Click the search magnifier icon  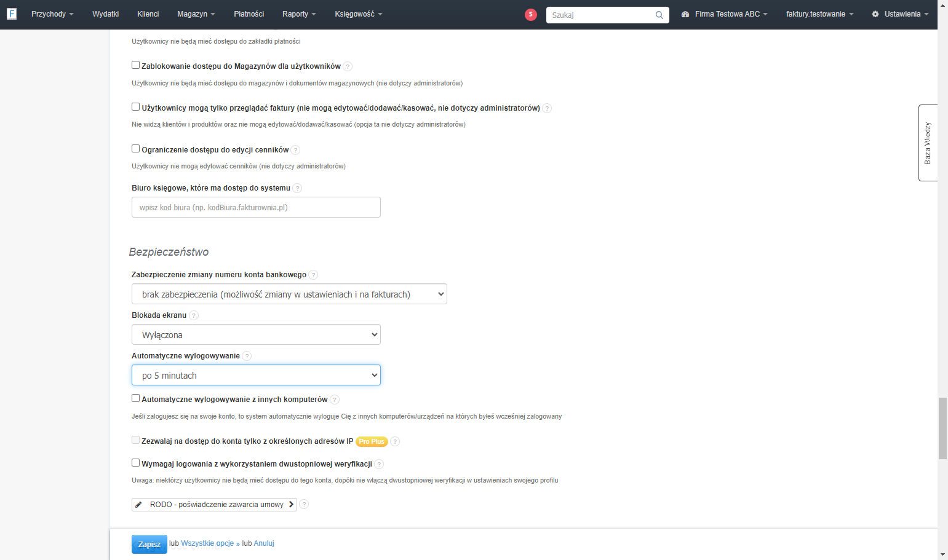pos(659,15)
